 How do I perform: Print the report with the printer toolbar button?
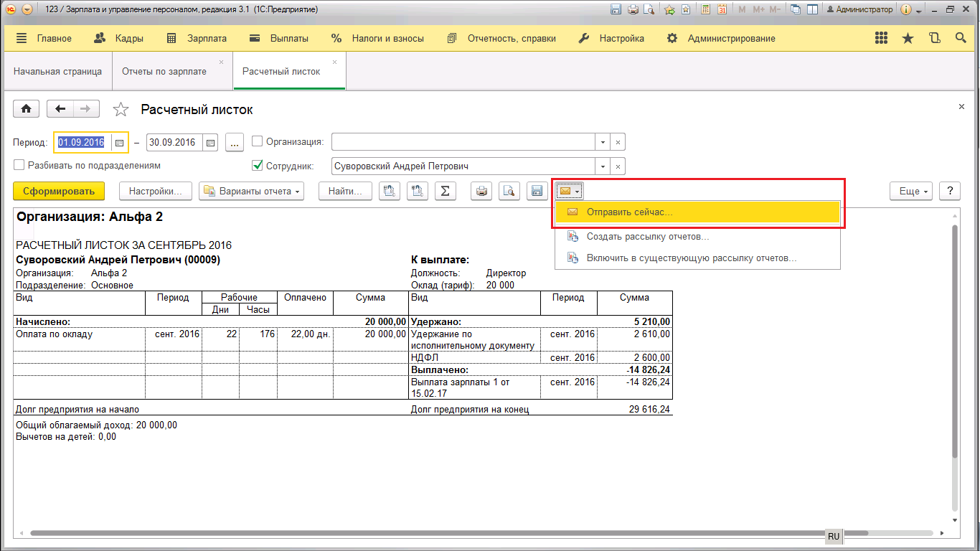(481, 191)
